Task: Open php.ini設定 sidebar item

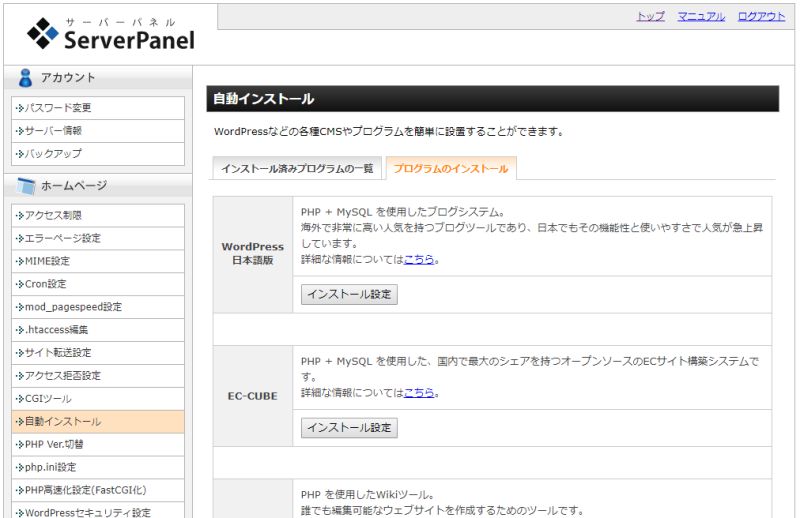Action: point(98,467)
